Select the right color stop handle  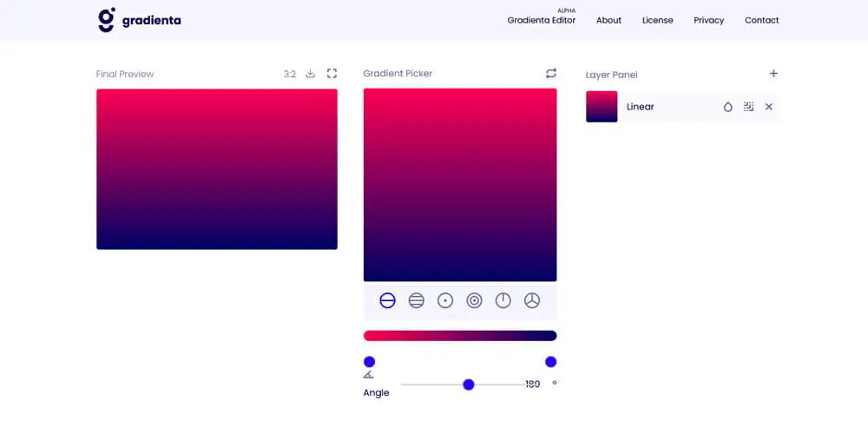[x=551, y=362]
